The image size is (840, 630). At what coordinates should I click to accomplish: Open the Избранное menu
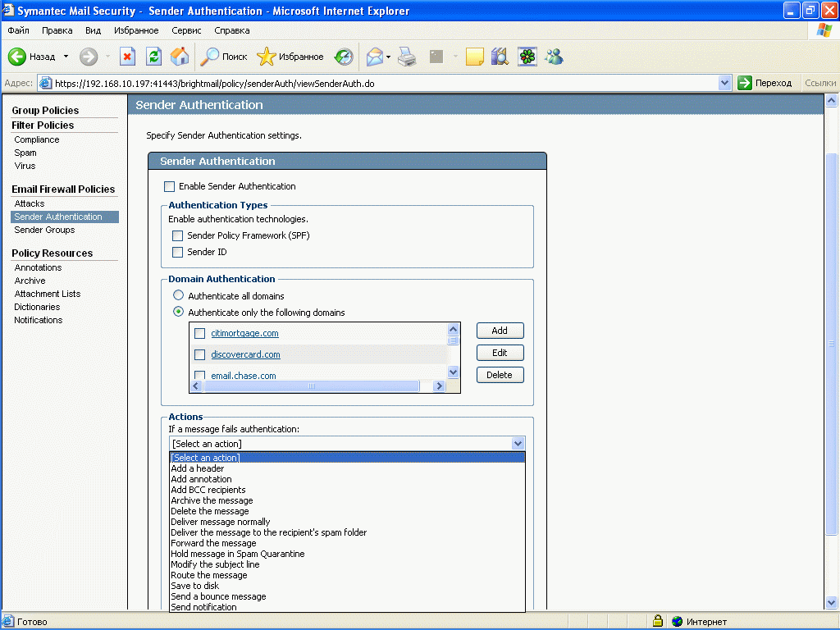pos(136,30)
